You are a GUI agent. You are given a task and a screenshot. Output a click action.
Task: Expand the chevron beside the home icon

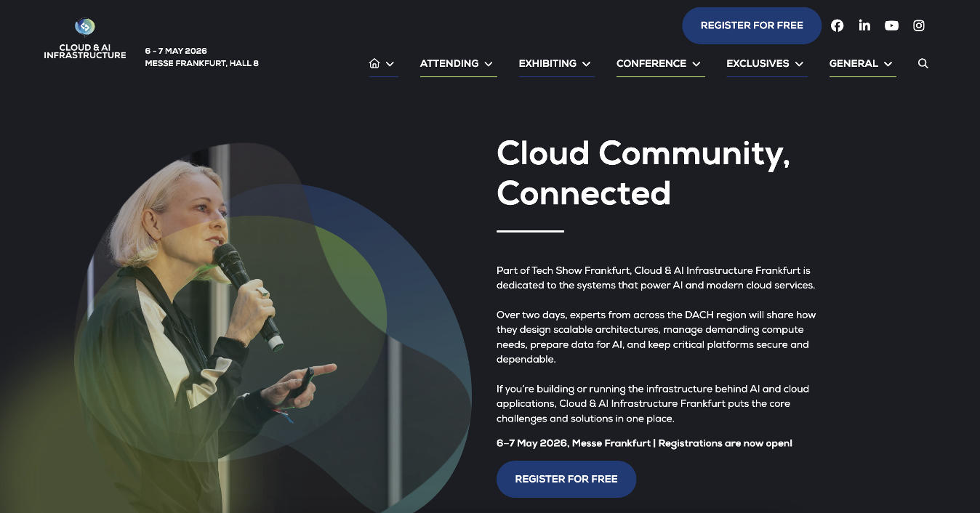[390, 64]
